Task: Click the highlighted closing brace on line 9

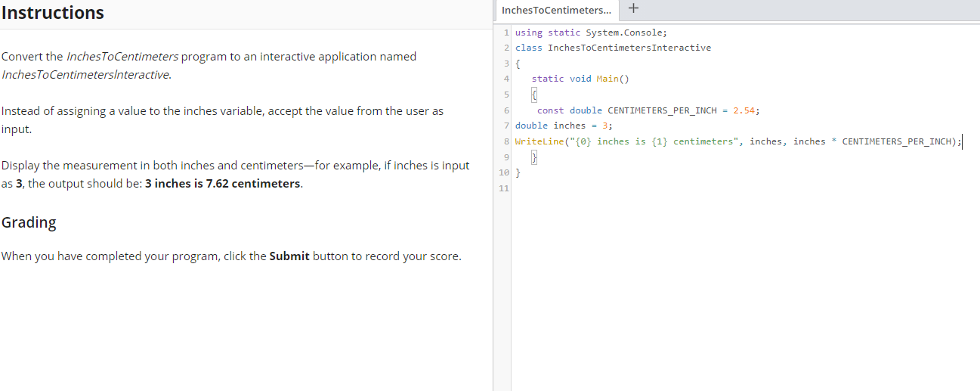Action: 534,157
